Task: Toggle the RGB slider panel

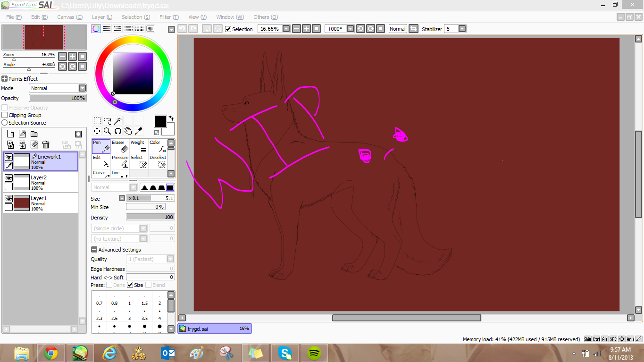Action: 107,28
